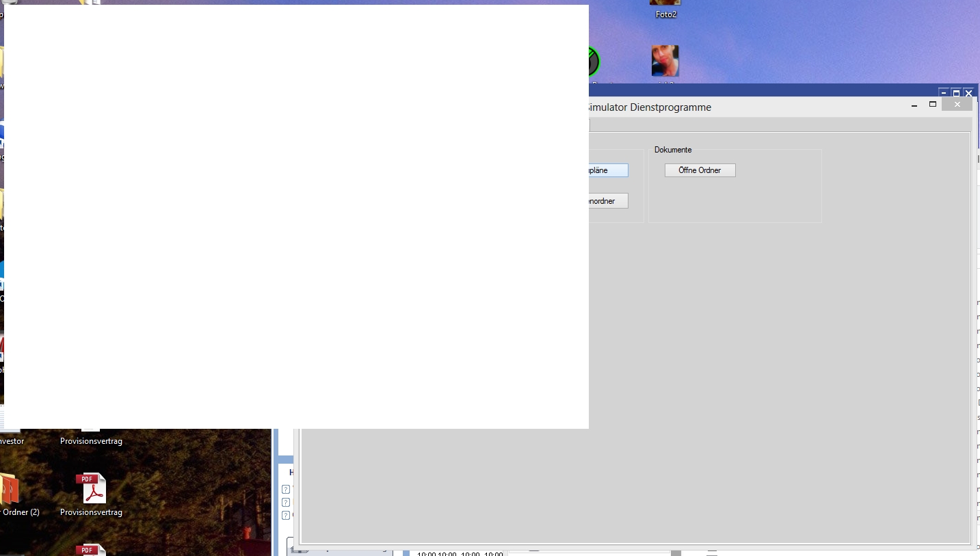The height and width of the screenshot is (556, 980).
Task: Select the Foto2 desktop icon label
Action: click(665, 14)
